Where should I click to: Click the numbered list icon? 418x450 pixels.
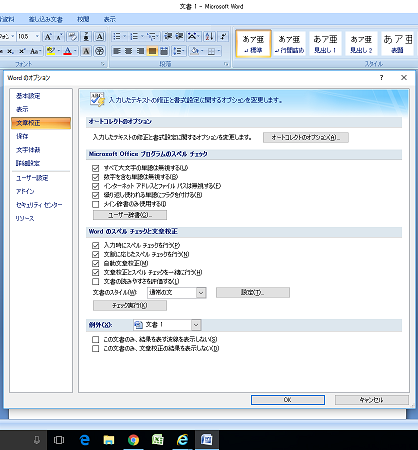click(x=134, y=36)
